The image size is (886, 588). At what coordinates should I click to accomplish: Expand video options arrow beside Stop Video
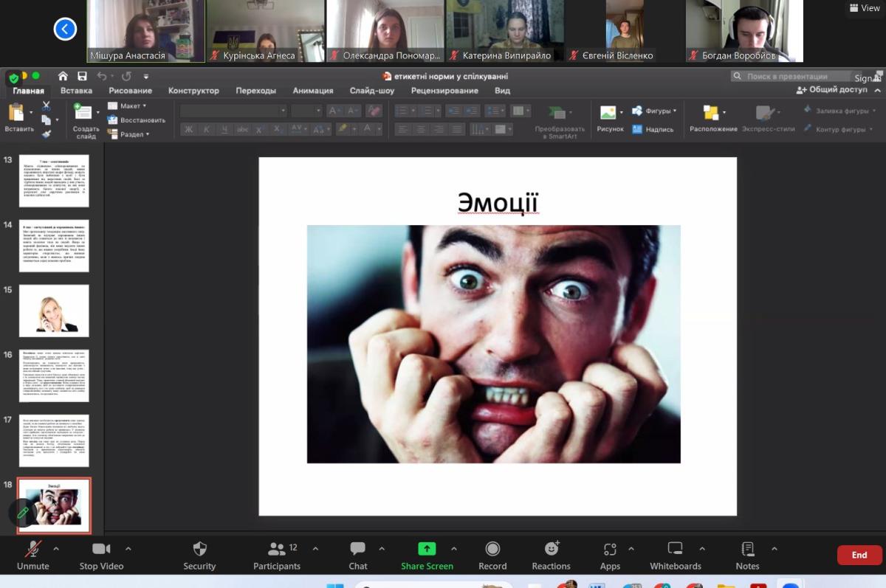pyautogui.click(x=128, y=548)
